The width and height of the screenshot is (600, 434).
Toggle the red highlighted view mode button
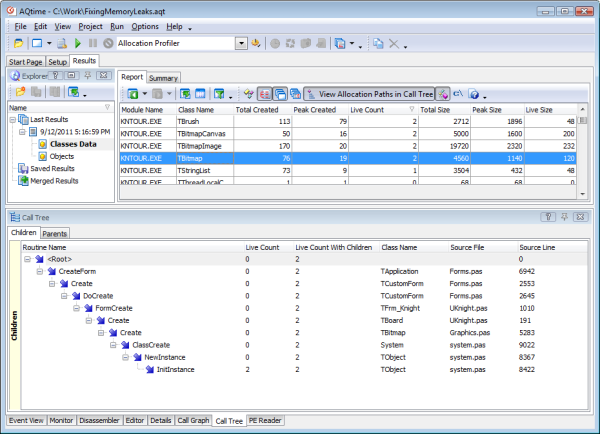[x=265, y=94]
